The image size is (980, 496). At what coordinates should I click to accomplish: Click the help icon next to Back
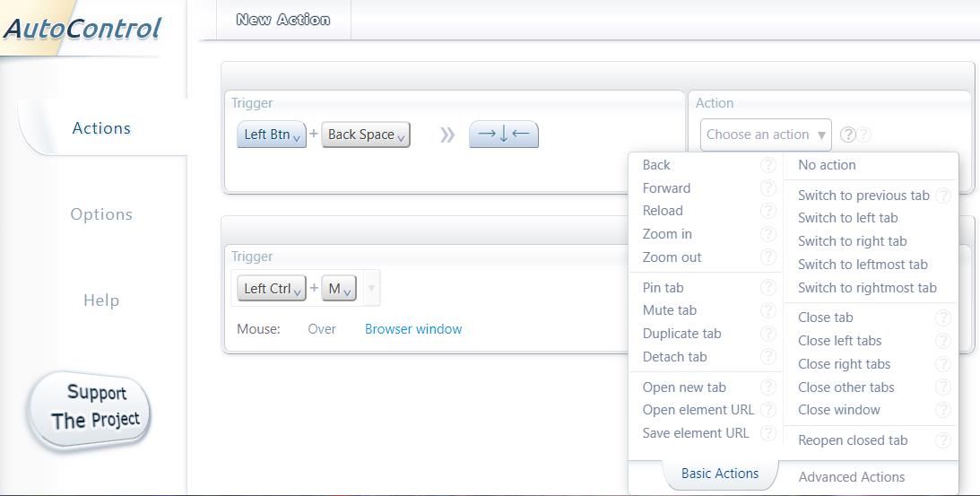pos(768,165)
